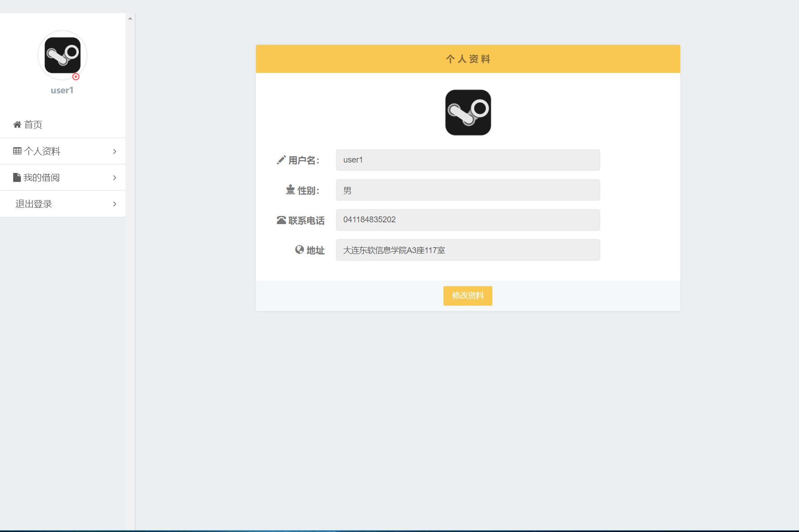799x532 pixels.
Task: Open the 我的借阅 sidebar menu
Action: coord(63,177)
